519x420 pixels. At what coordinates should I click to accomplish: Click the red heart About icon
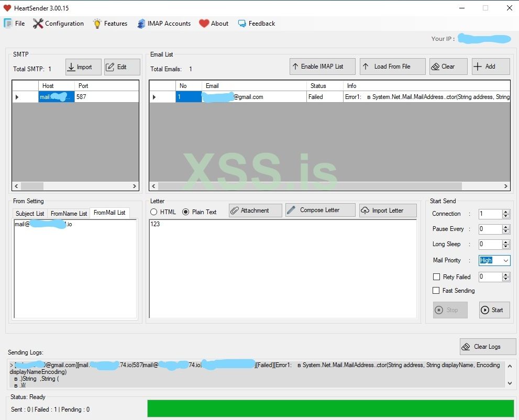click(x=204, y=23)
